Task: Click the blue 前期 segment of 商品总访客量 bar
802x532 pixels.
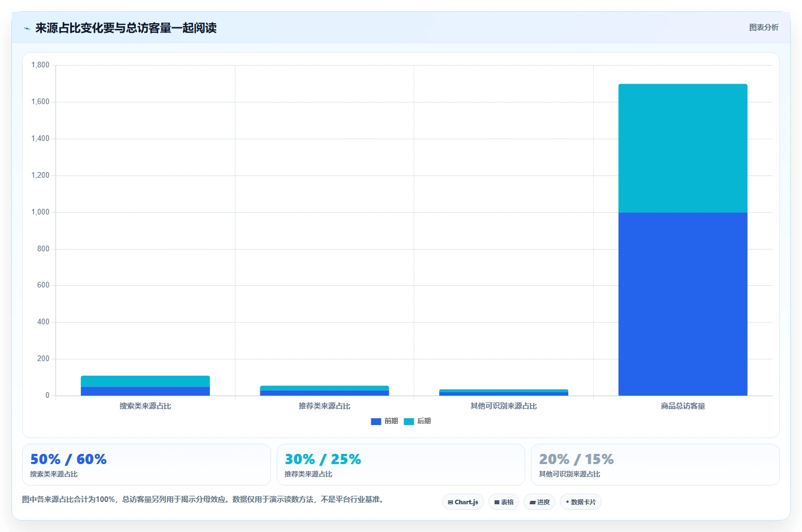Action: coord(683,304)
